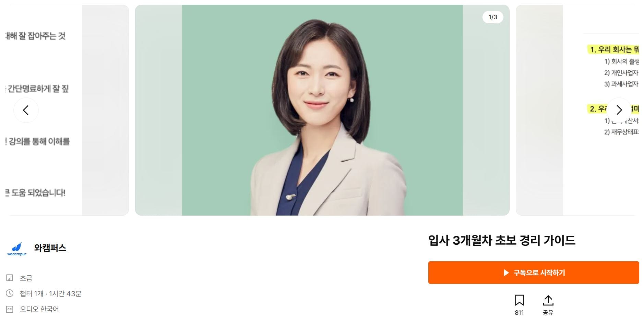Click the 공유 share label

pos(548,313)
